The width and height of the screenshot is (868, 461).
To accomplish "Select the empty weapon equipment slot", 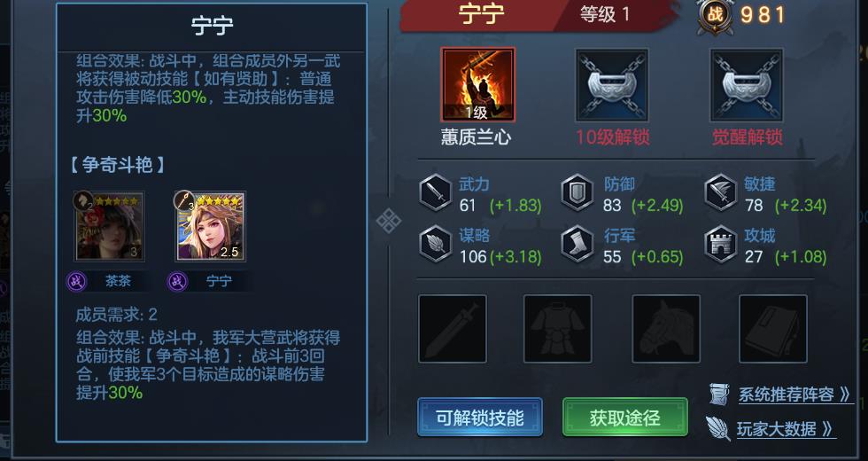I will [x=453, y=329].
